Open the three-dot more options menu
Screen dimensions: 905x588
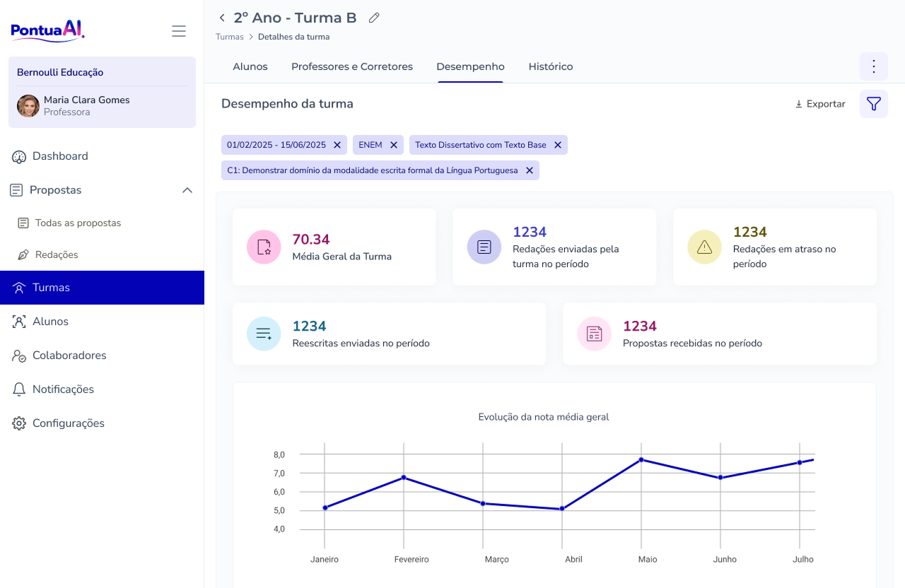[x=874, y=66]
